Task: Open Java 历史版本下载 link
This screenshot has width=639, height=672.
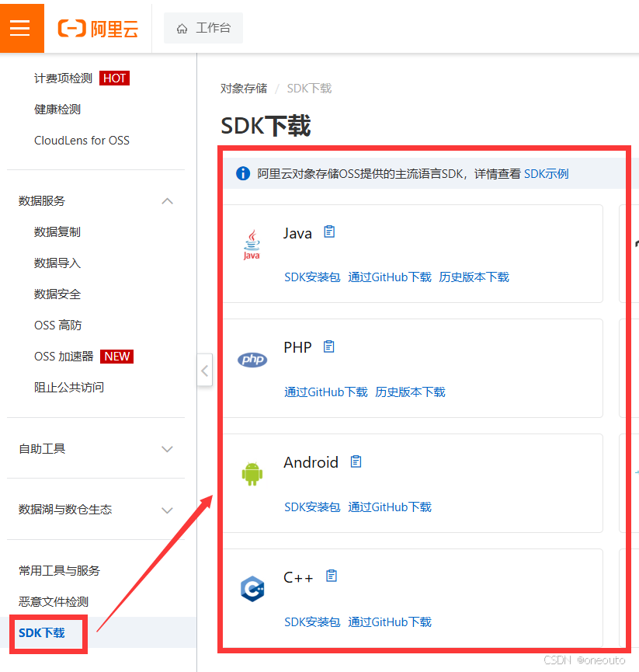Action: click(x=474, y=277)
